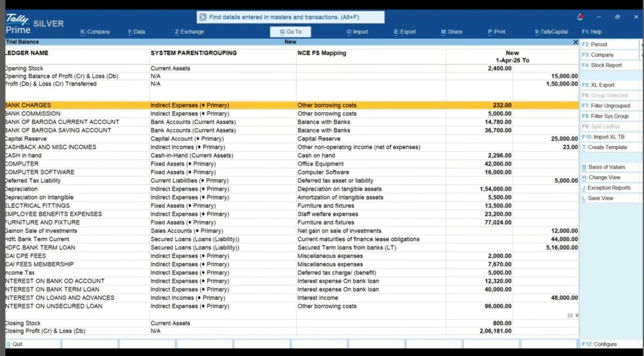
Task: Select BANK OF BARODA SAVING ACCOUNT ledger
Action: coord(58,130)
